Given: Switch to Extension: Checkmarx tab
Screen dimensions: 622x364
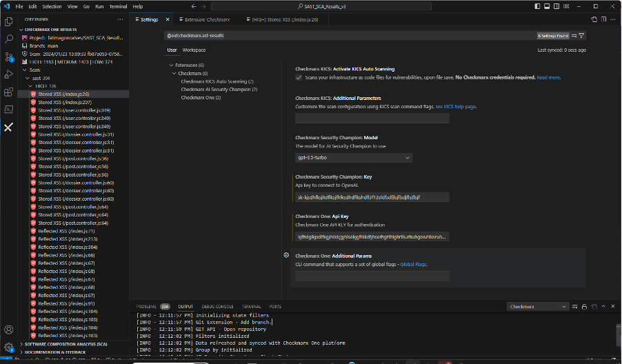Looking at the screenshot, I should point(207,19).
